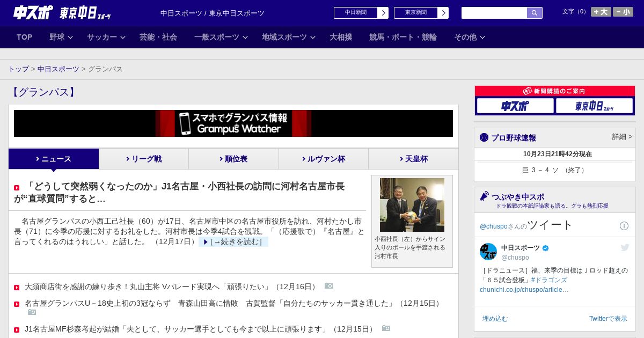Viewport: 644px width, 338px height.
Task: Click the 中スポ 東京中日スポーツ site logo
Action: tap(62, 12)
